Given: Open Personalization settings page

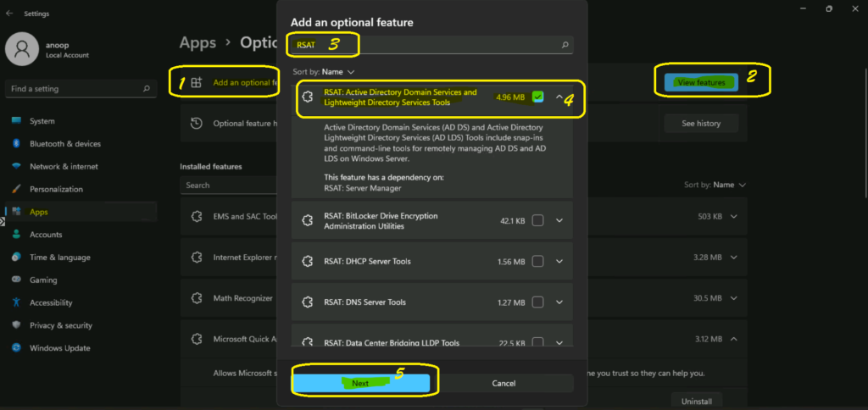Looking at the screenshot, I should tap(81, 189).
